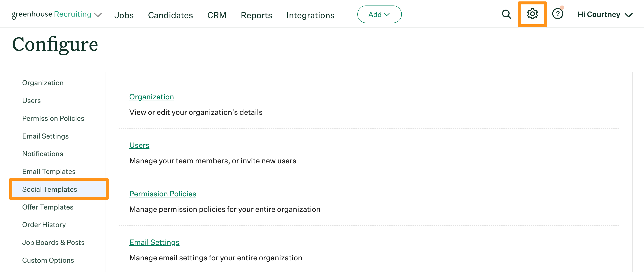Open Custom Options from the sidebar
This screenshot has height=272, width=644.
48,260
